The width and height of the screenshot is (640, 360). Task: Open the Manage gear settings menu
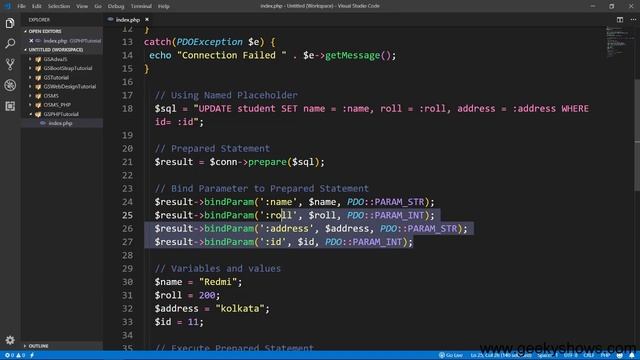pyautogui.click(x=10, y=340)
